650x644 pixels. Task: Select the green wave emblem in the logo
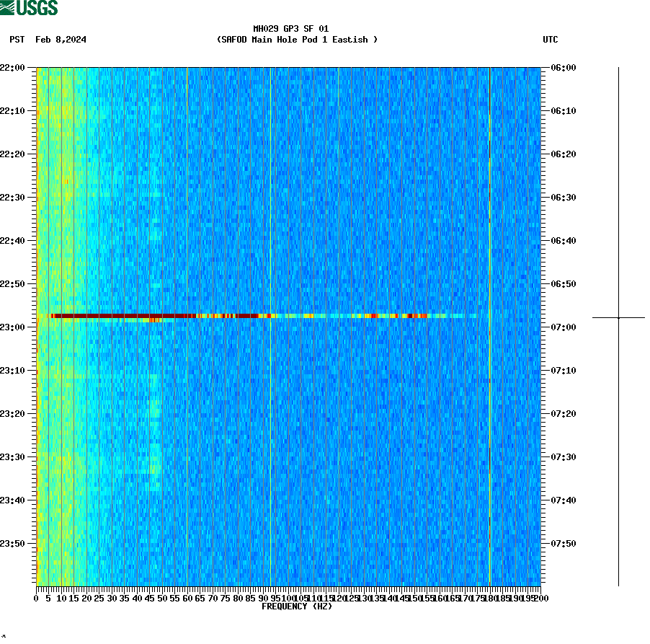tap(9, 8)
